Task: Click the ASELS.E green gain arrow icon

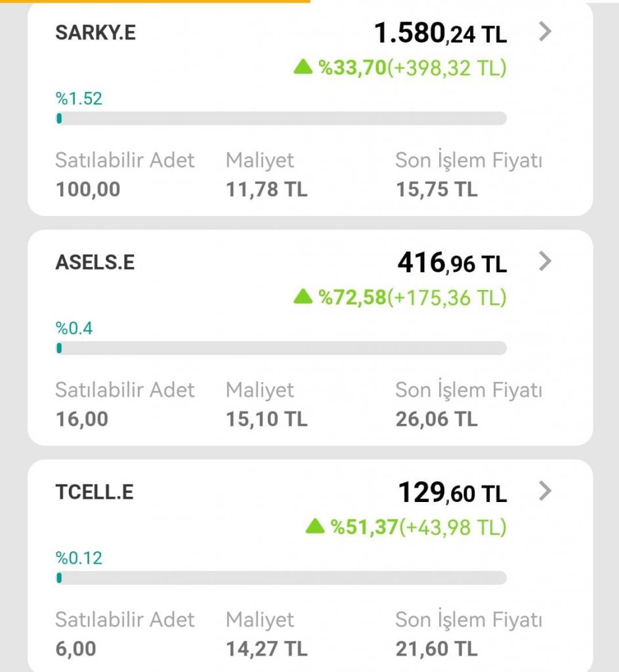Action: pyautogui.click(x=303, y=297)
